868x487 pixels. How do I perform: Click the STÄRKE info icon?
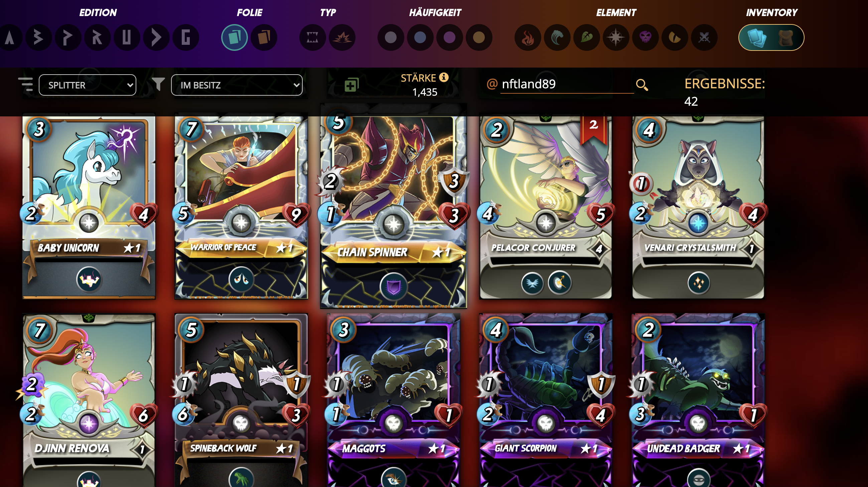pyautogui.click(x=444, y=78)
